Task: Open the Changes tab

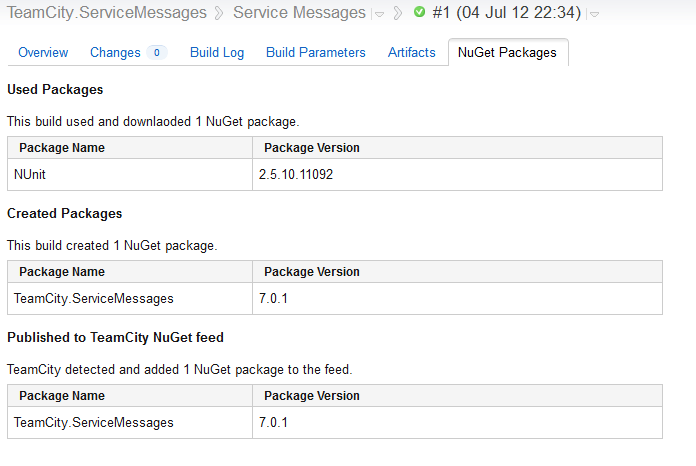Action: click(116, 52)
